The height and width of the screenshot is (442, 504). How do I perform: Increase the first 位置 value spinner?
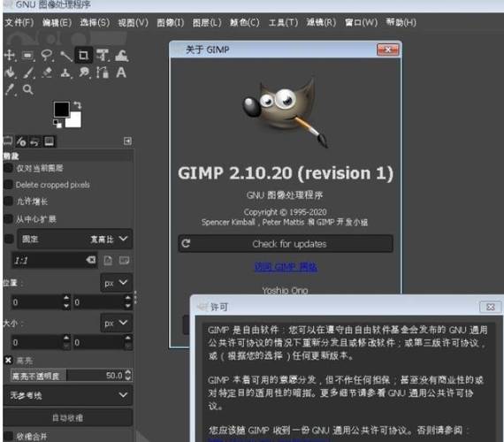point(66,298)
